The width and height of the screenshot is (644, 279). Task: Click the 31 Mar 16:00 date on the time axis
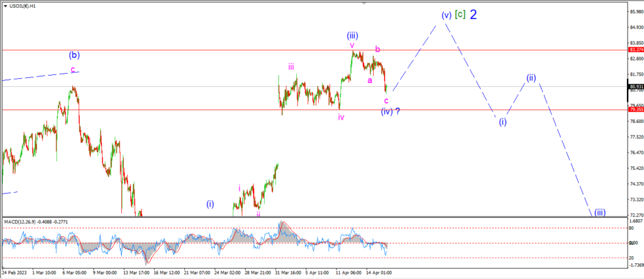click(x=287, y=273)
